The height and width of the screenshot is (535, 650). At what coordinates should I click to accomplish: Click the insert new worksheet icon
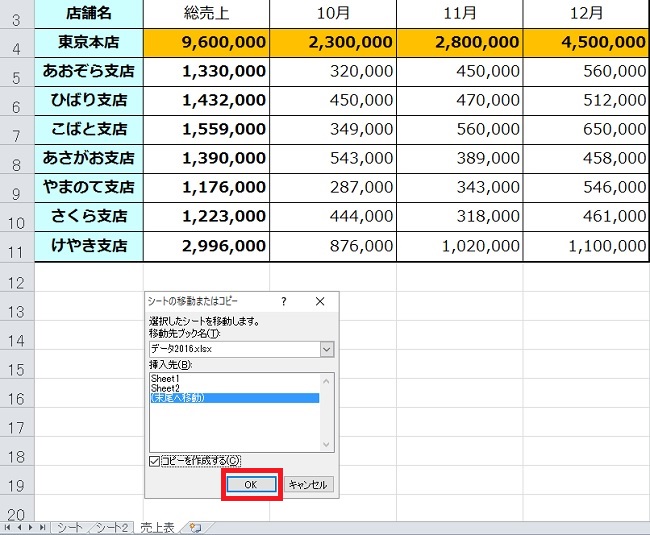click(x=194, y=527)
